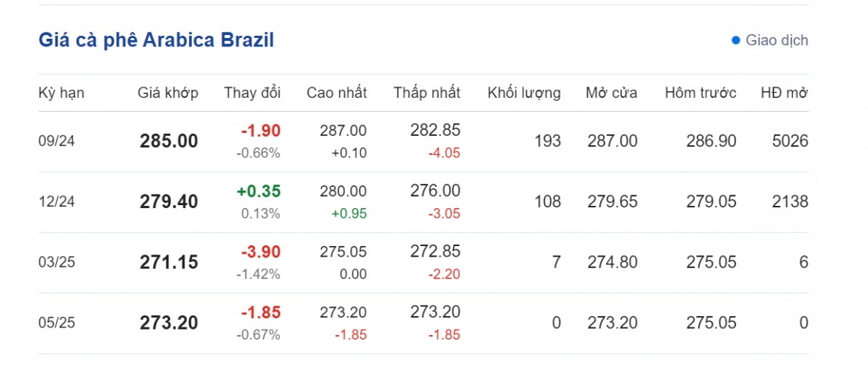Image resolution: width=868 pixels, height=376 pixels.
Task: Click the Hôm trước column header
Action: coord(700,93)
